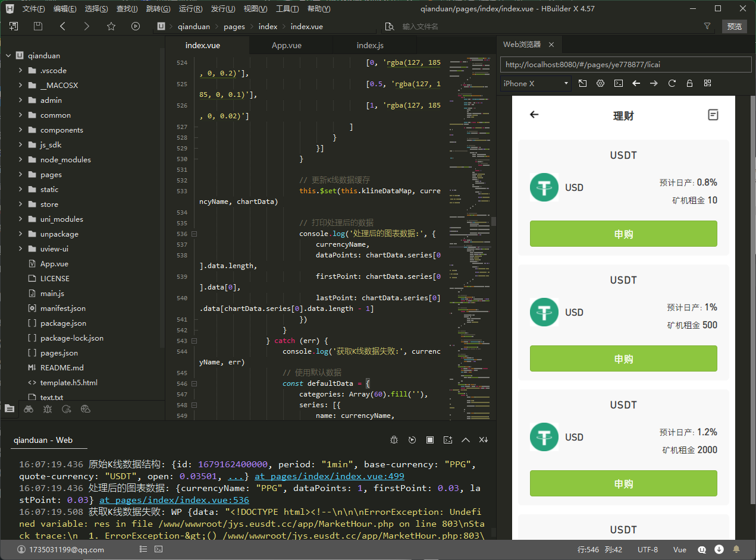Click the save file icon in toolbar
The height and width of the screenshot is (560, 756).
pyautogui.click(x=38, y=26)
